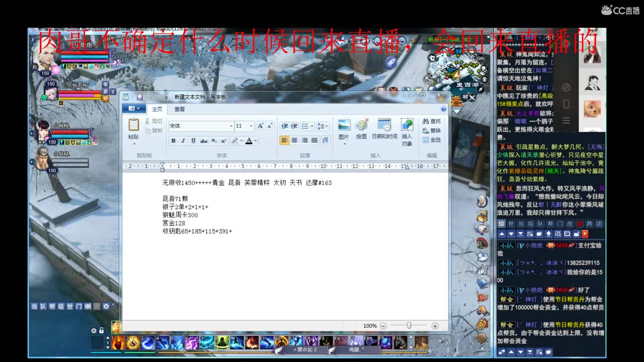This screenshot has width=644, height=362.
Task: Select align text left
Action: [x=285, y=140]
